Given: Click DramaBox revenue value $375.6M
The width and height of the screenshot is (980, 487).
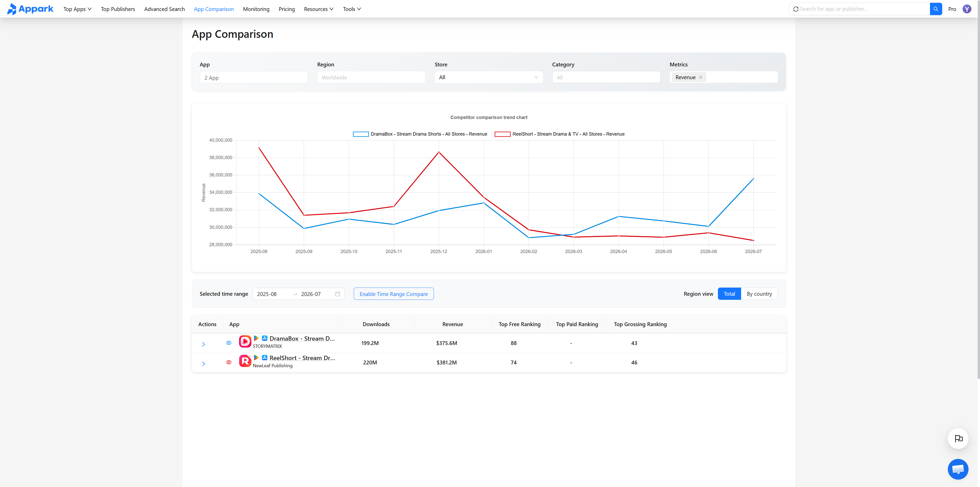Looking at the screenshot, I should coord(447,343).
